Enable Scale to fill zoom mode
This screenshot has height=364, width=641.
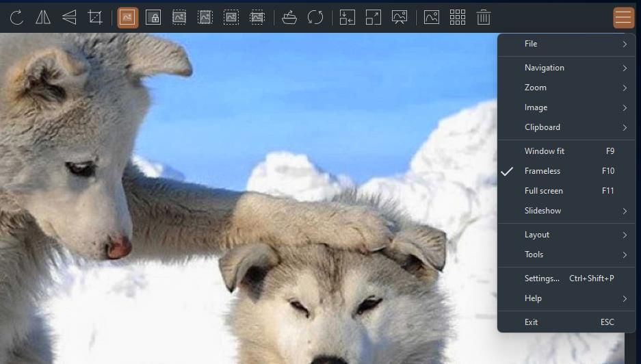click(x=257, y=18)
